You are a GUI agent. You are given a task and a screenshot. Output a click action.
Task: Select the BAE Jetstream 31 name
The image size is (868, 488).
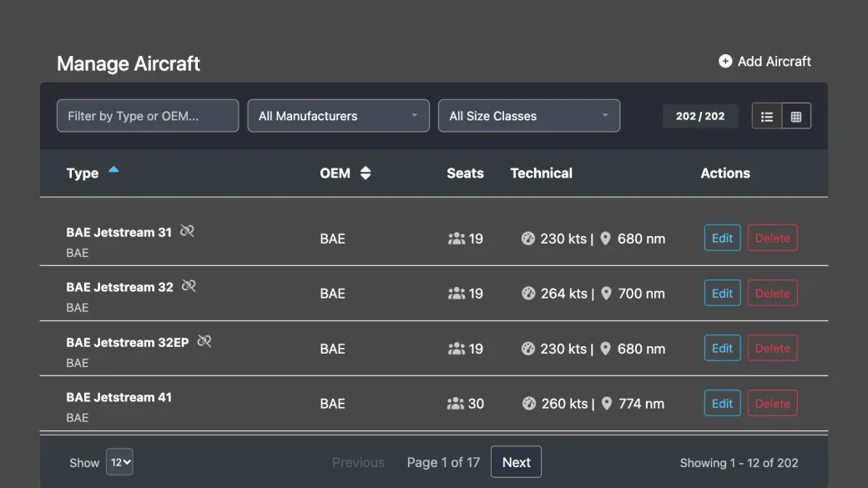point(119,233)
